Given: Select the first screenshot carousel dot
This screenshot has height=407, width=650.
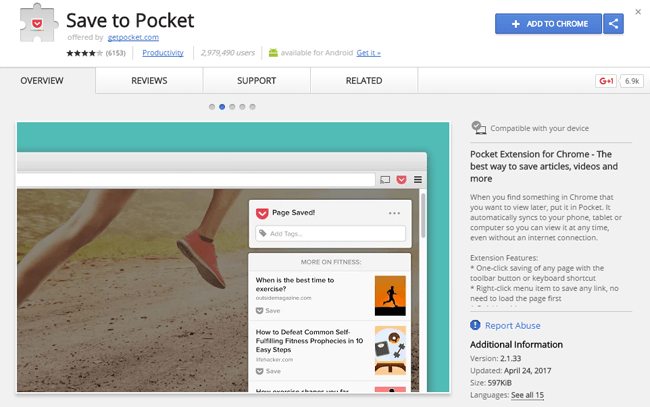Looking at the screenshot, I should click(x=212, y=107).
